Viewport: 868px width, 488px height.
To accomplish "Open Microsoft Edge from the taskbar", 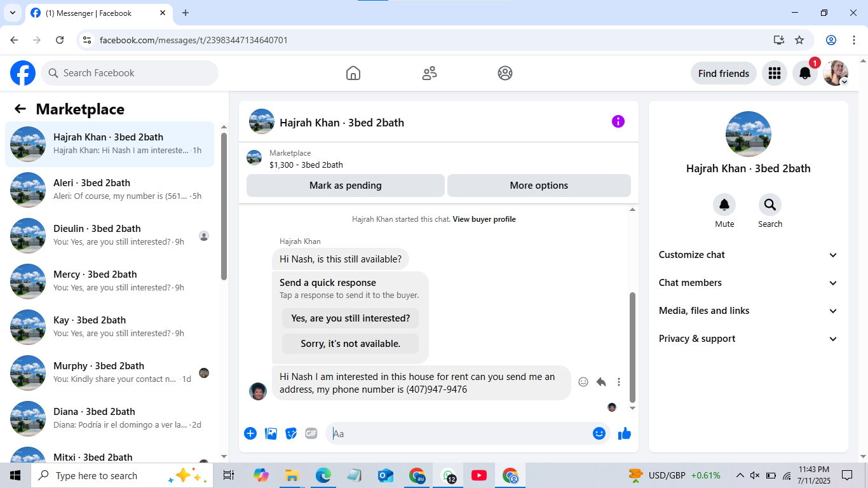I will [x=323, y=475].
